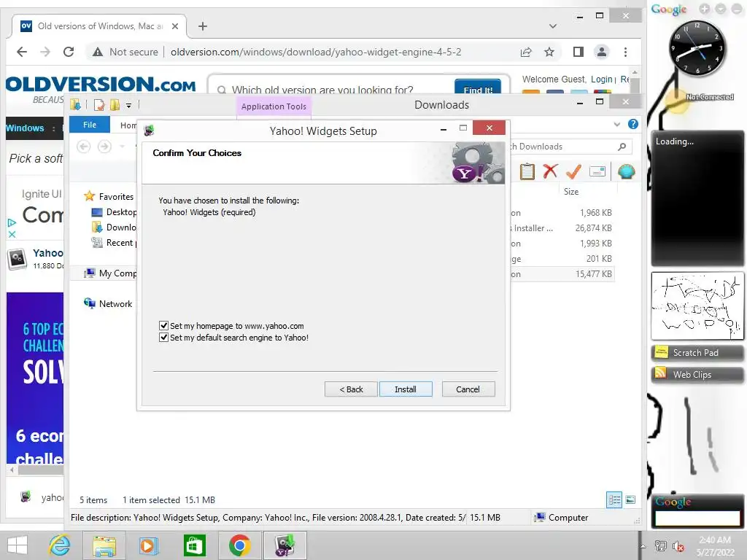Open Chrome profile avatar menu

pos(602,52)
